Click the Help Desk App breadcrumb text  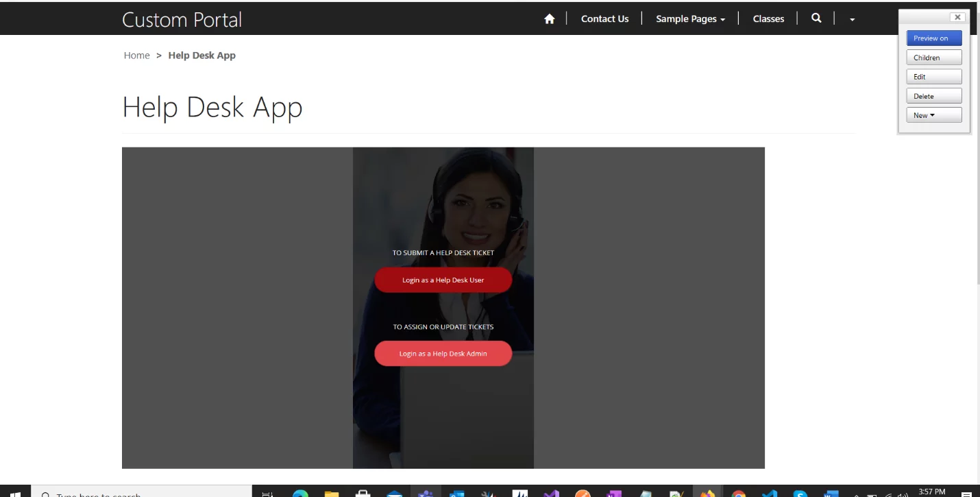tap(201, 56)
